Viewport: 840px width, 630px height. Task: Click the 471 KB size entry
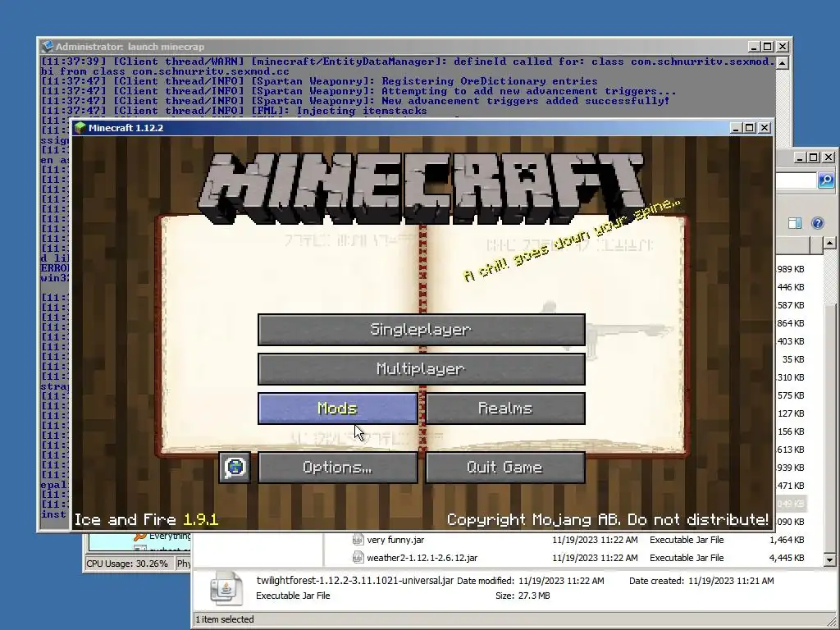pyautogui.click(x=791, y=486)
